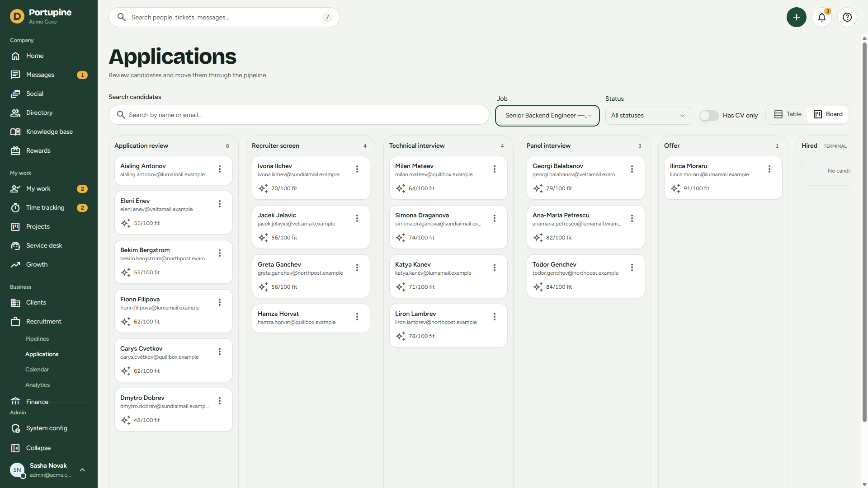The image size is (868, 488).
Task: Switch to Table view
Action: (788, 114)
